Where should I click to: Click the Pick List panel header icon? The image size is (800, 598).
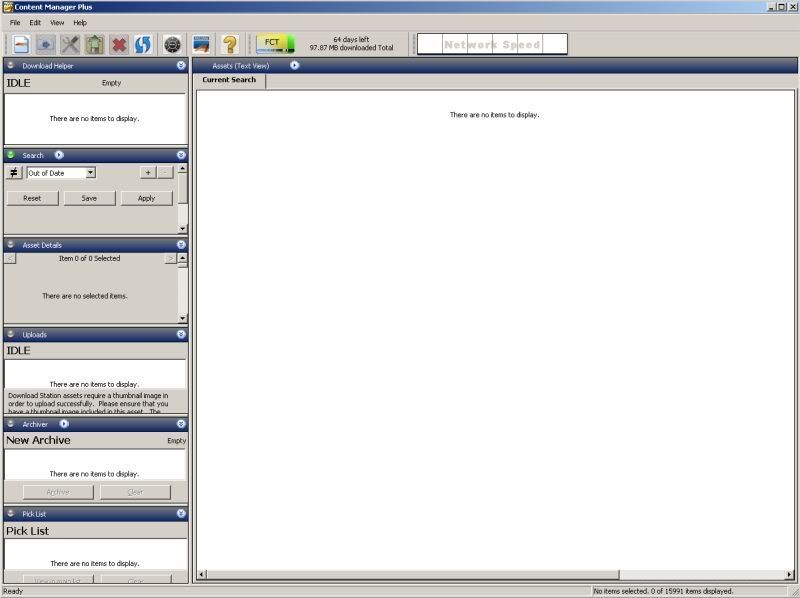coord(11,513)
